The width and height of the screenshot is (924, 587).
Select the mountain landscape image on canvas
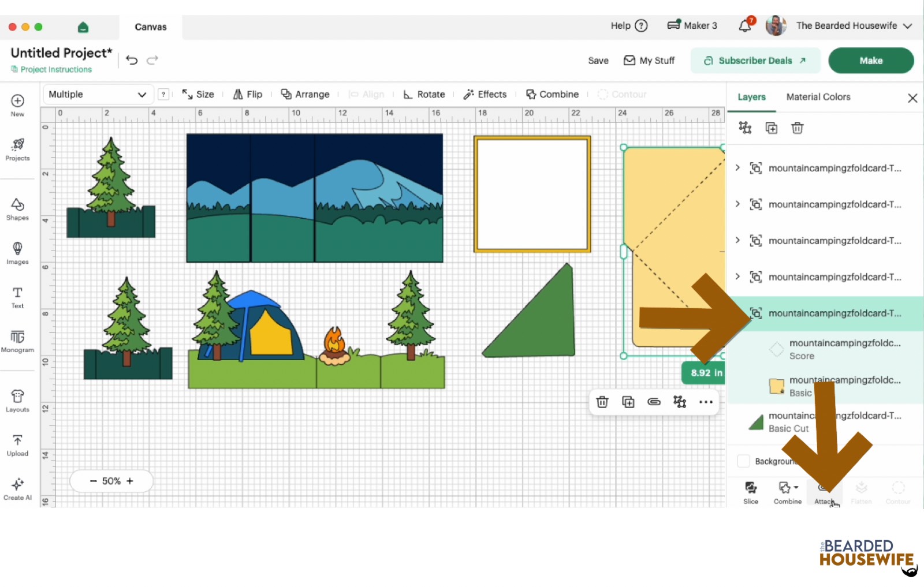[x=315, y=198]
